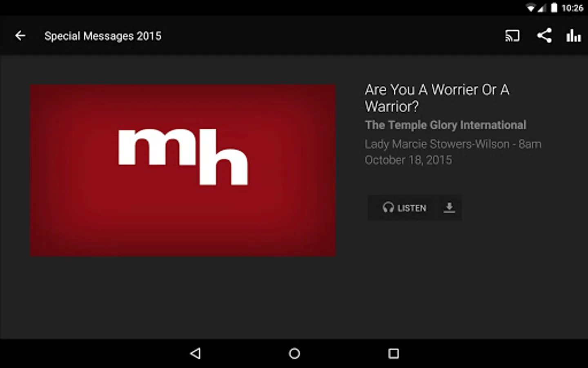Tap the battery status icon
Image resolution: width=588 pixels, height=368 pixels.
coord(554,8)
